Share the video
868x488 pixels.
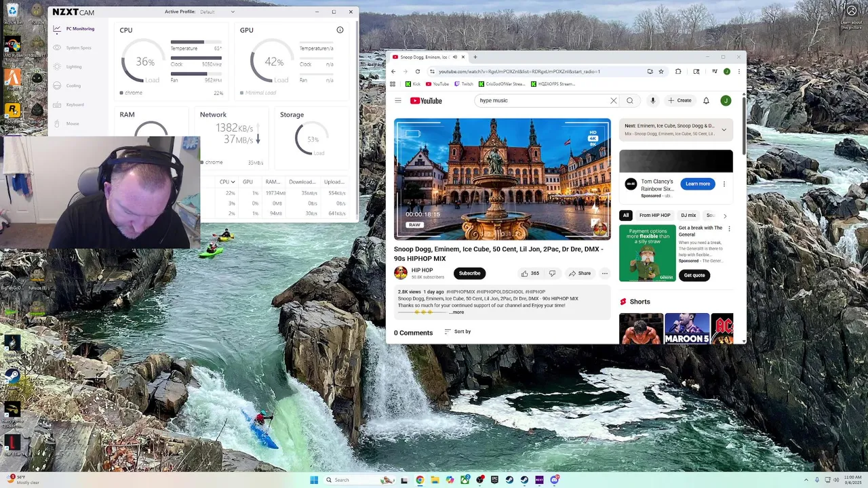(x=580, y=273)
